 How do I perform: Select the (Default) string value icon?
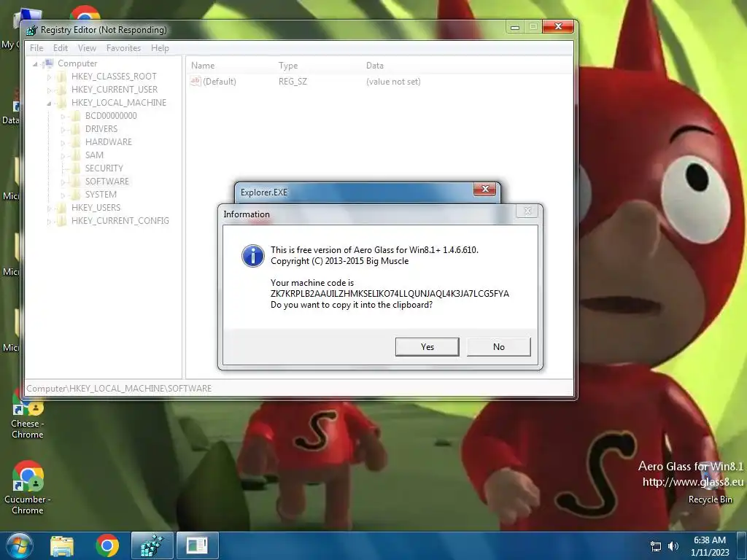(196, 82)
